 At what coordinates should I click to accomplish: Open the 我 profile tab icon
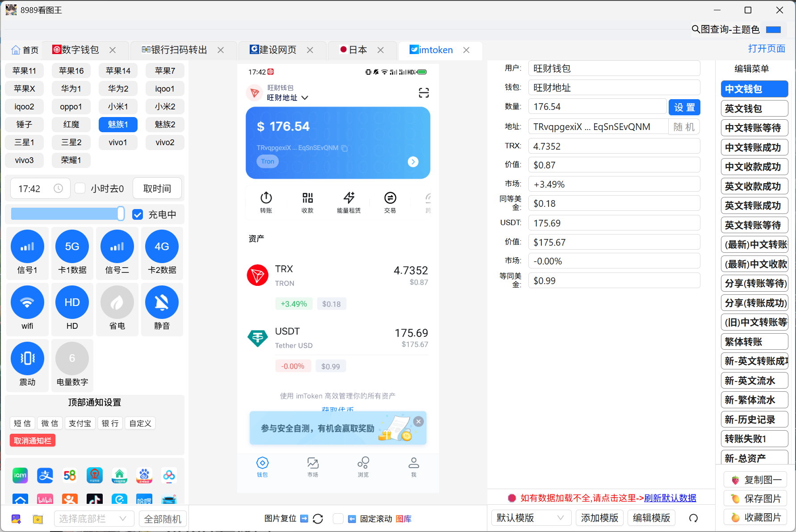point(414,463)
